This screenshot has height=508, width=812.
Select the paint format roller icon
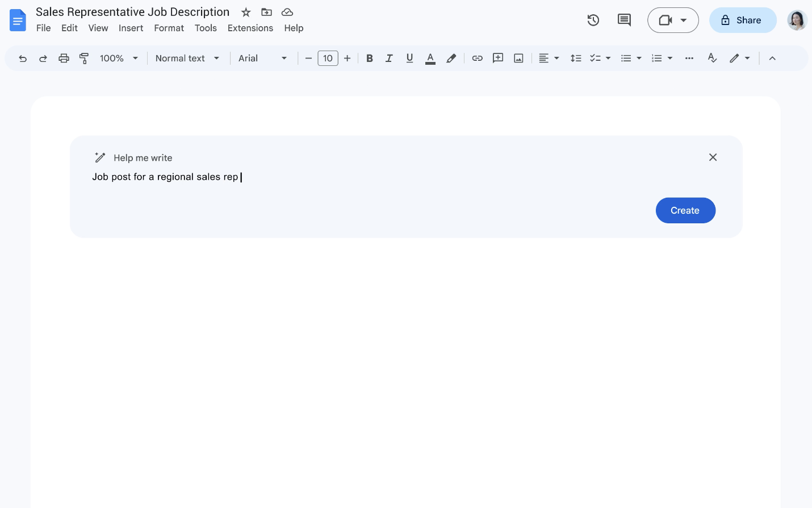click(84, 59)
